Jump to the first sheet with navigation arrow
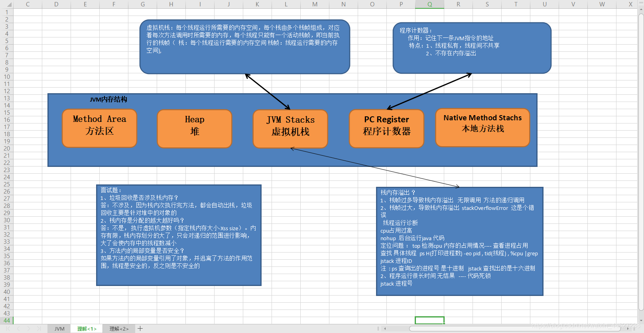 pos(8,329)
